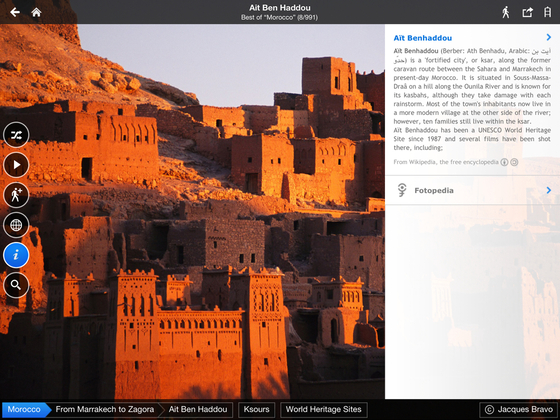
Task: Open the walking trip icon in top bar
Action: [506, 12]
